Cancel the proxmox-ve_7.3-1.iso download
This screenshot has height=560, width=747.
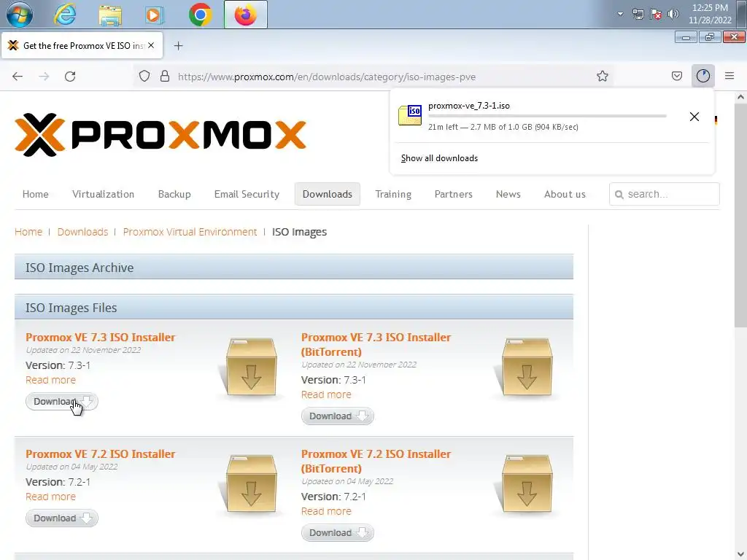[694, 117]
